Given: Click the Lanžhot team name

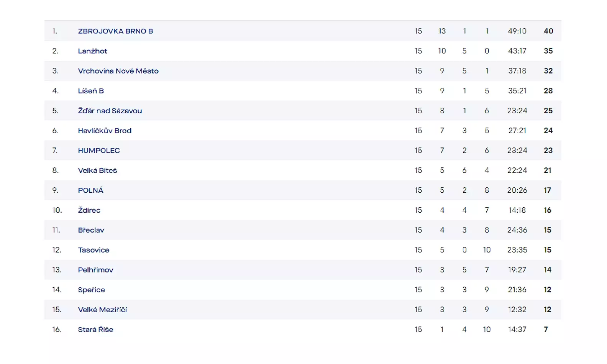Looking at the screenshot, I should [x=92, y=51].
